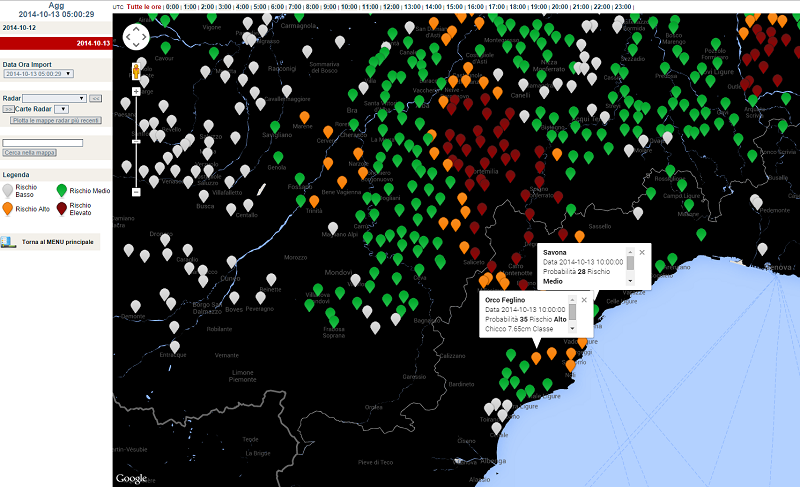This screenshot has width=800, height=487.
Task: Select the 10:00 hour
Action: (x=349, y=7)
